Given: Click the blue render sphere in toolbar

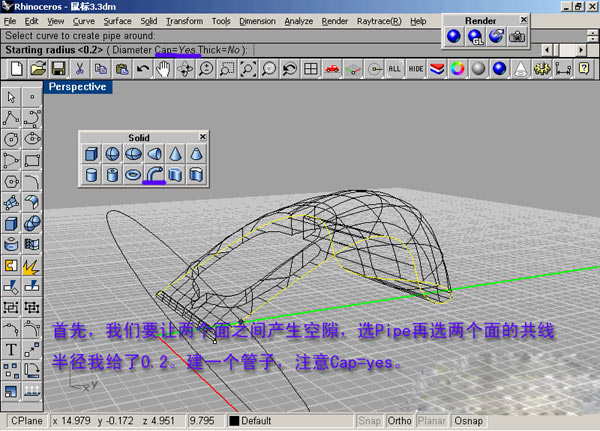Looking at the screenshot, I should tap(499, 69).
